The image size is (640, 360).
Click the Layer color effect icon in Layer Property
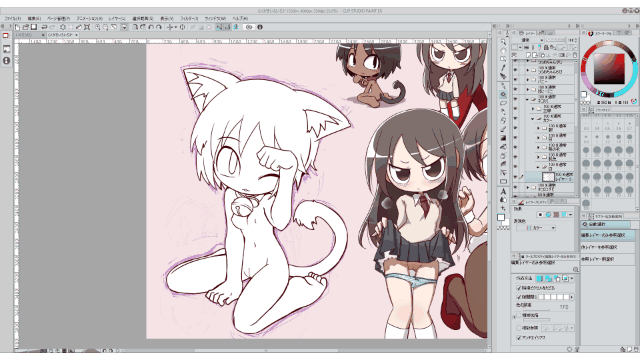564,215
